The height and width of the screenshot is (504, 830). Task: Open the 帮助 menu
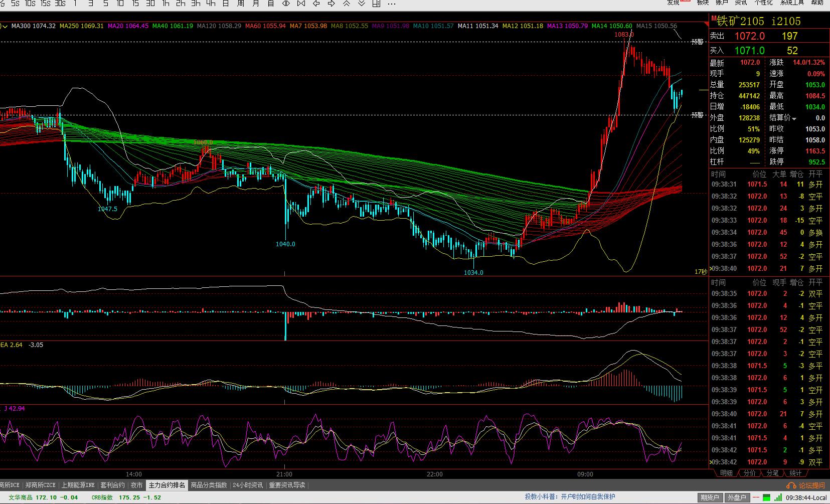(817, 3)
